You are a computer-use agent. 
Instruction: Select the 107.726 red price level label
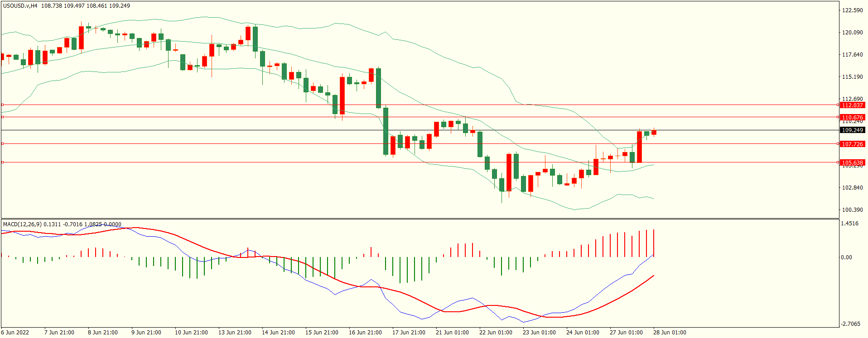pyautogui.click(x=852, y=144)
